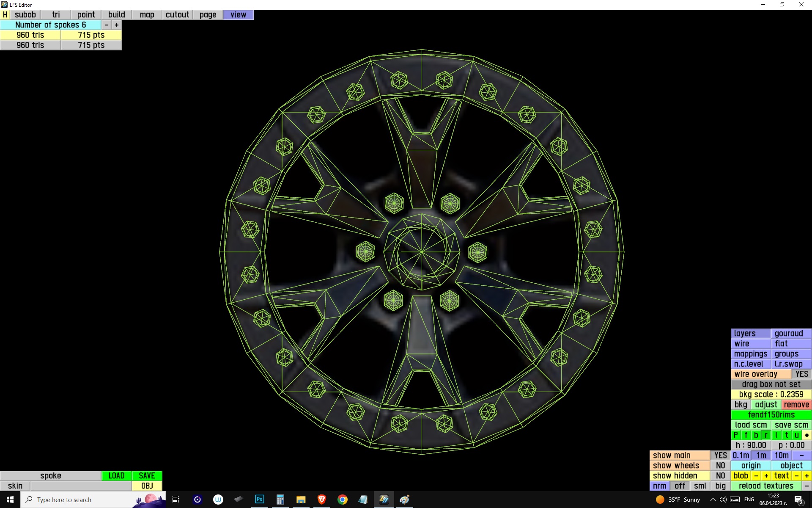The width and height of the screenshot is (812, 508).
Task: Open the build tab
Action: click(x=116, y=15)
